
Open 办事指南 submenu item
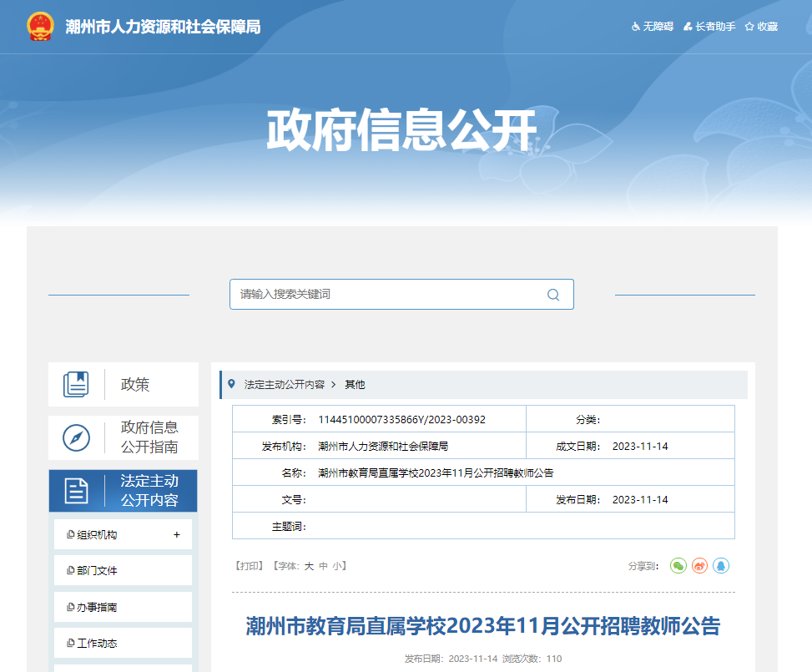tap(123, 607)
